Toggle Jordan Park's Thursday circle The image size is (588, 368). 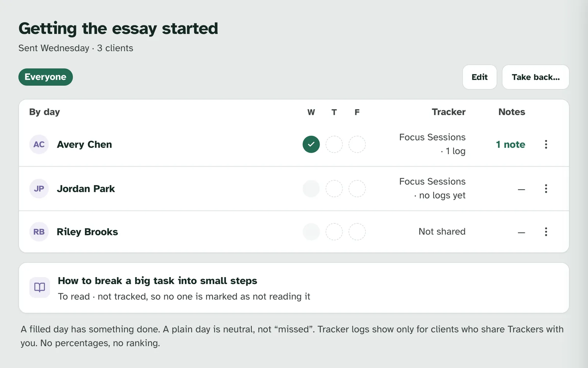(334, 189)
